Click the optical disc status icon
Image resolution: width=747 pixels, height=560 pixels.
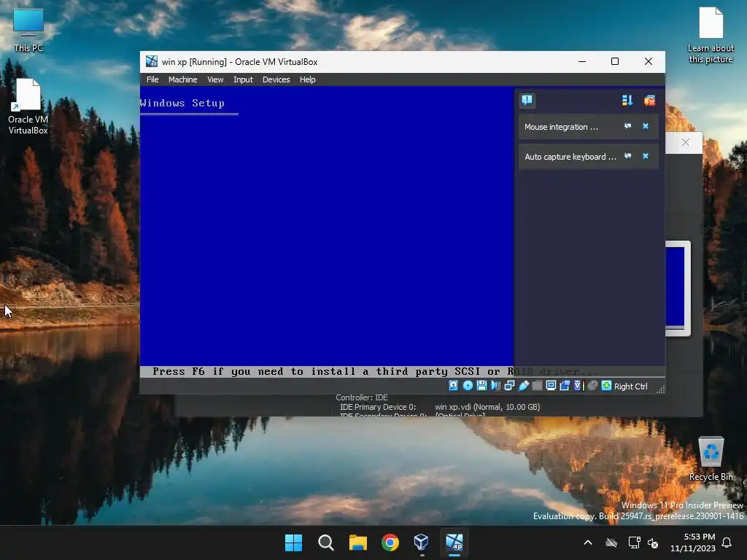[468, 386]
